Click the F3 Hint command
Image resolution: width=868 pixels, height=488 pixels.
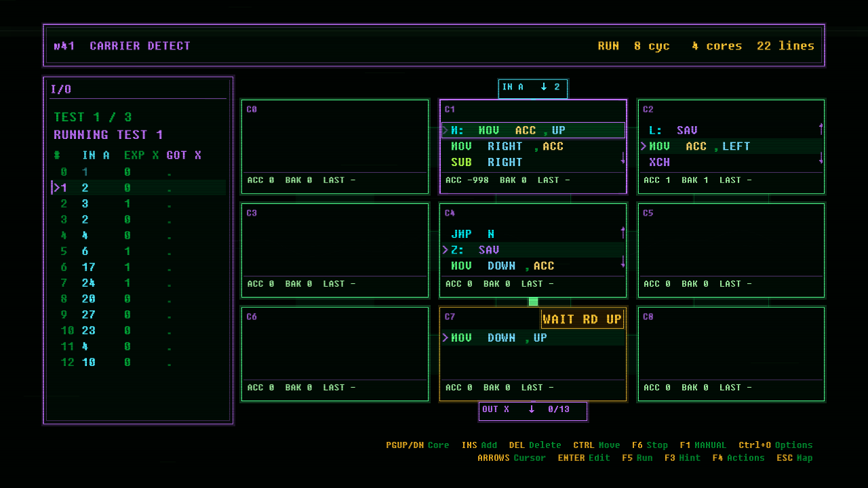coord(683,457)
